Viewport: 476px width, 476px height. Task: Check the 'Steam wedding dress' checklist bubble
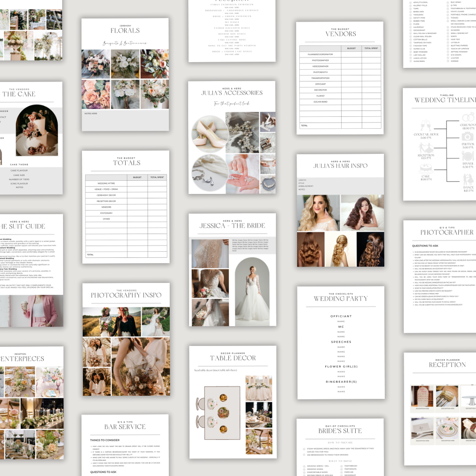[304, 449]
